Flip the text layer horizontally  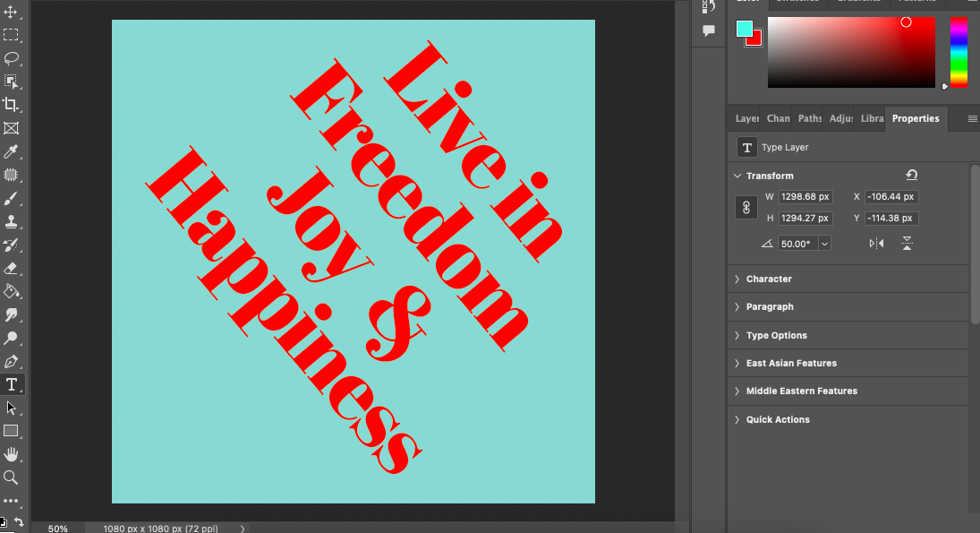(x=876, y=243)
